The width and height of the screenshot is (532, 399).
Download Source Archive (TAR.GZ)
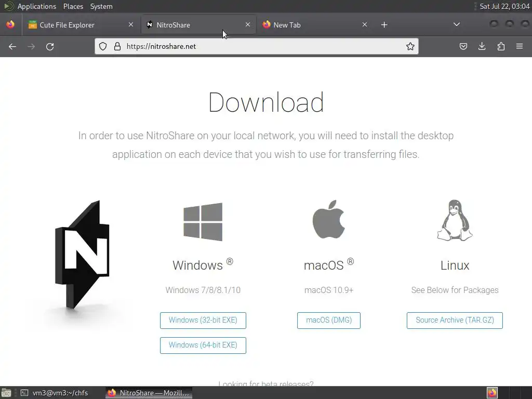point(455,320)
